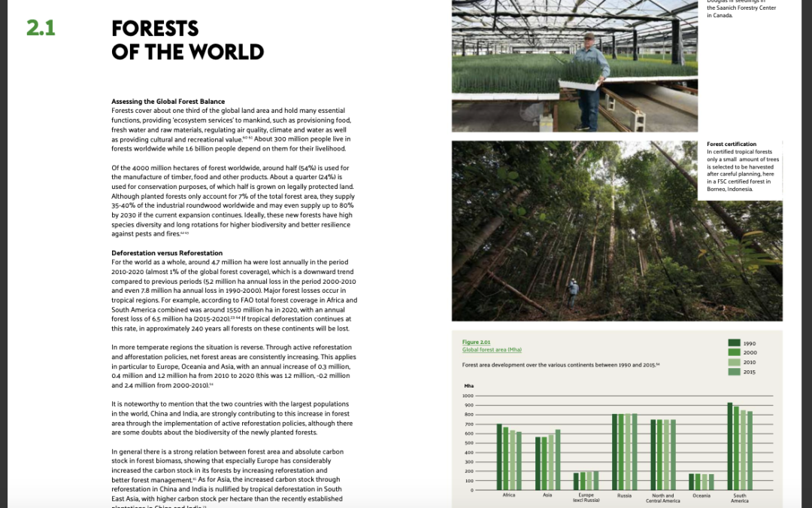Open the Figure 2.01 link
The width and height of the screenshot is (812, 508).
(x=476, y=342)
